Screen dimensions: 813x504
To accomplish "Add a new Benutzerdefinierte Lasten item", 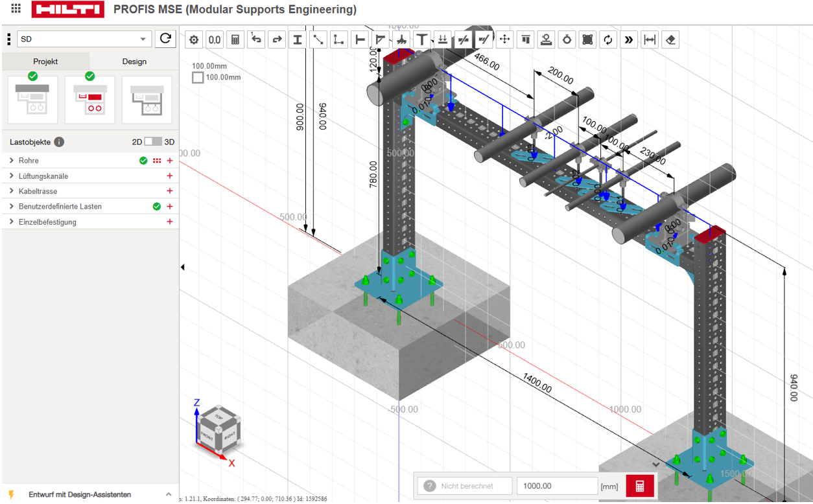I will (x=170, y=207).
